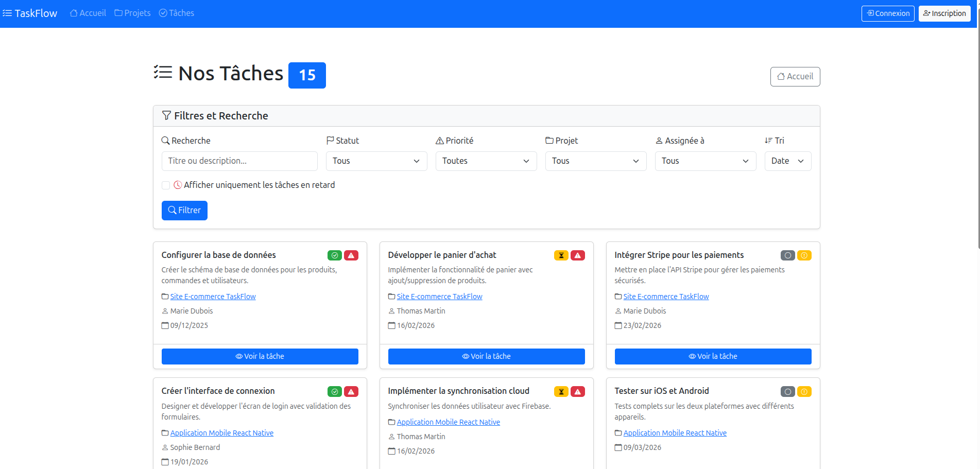Open Site E-commerce link in Intégrer Stripe card
Image resolution: width=980 pixels, height=469 pixels.
point(666,297)
